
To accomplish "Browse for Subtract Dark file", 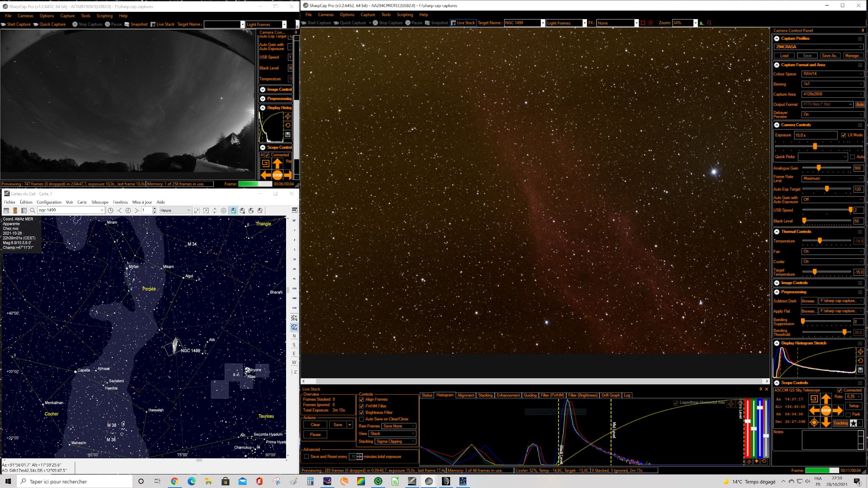I will tap(808, 301).
